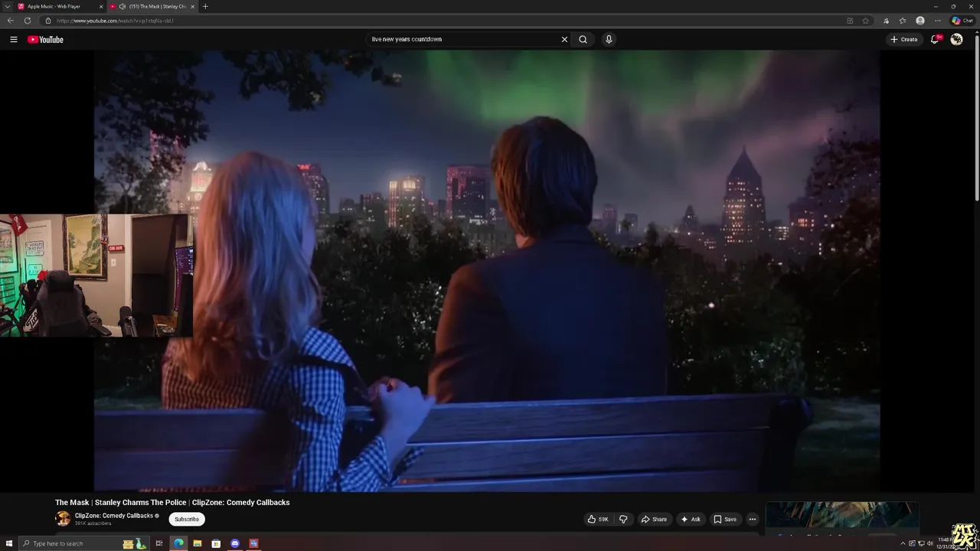Image resolution: width=980 pixels, height=551 pixels.
Task: Open the recommended video thumbnail
Action: coord(842,517)
